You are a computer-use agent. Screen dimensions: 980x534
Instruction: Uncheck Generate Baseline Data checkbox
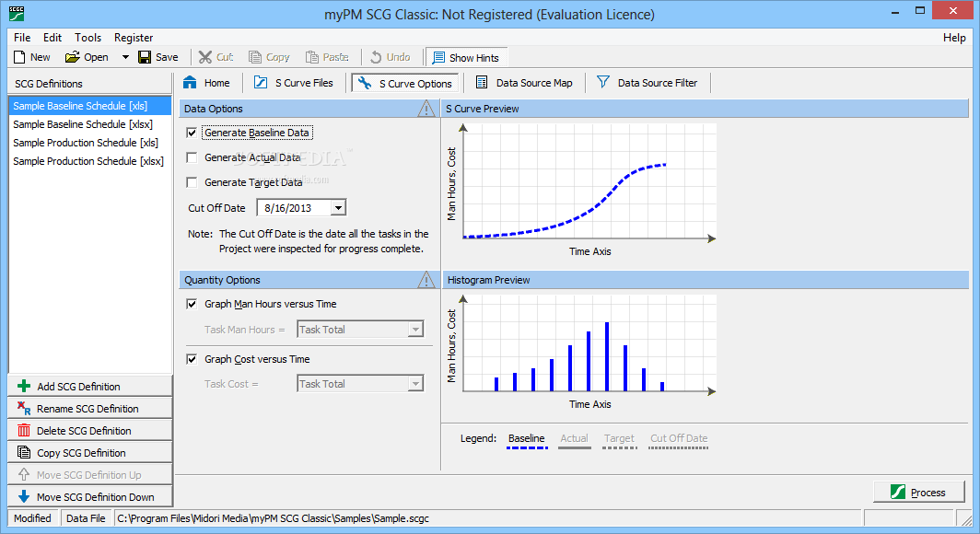pos(192,133)
